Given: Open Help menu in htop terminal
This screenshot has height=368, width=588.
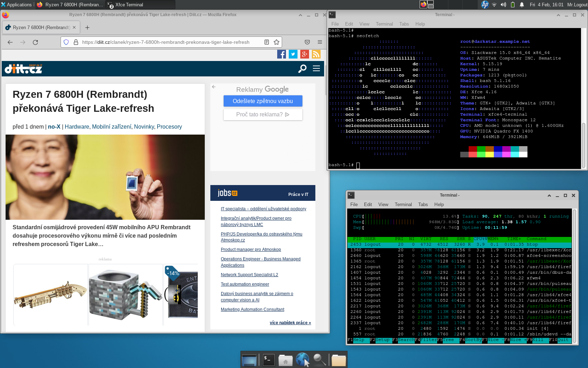Looking at the screenshot, I should coord(439,204).
